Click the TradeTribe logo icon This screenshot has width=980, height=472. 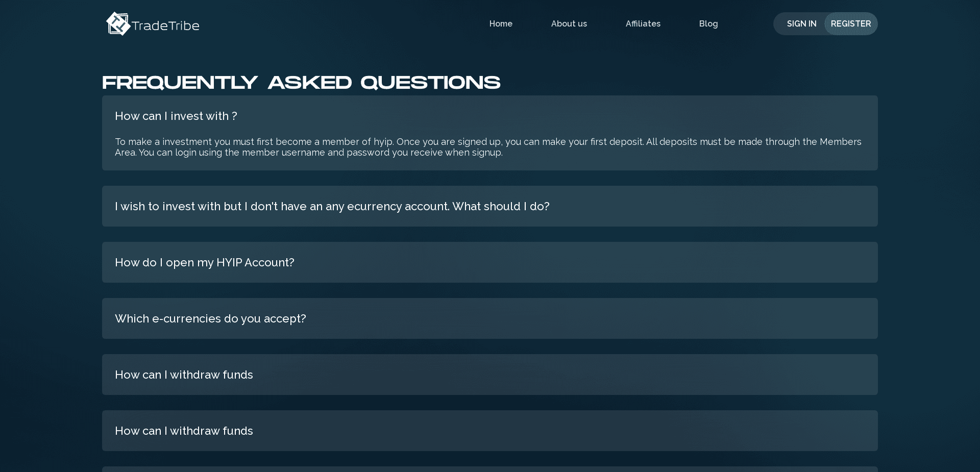(117, 23)
